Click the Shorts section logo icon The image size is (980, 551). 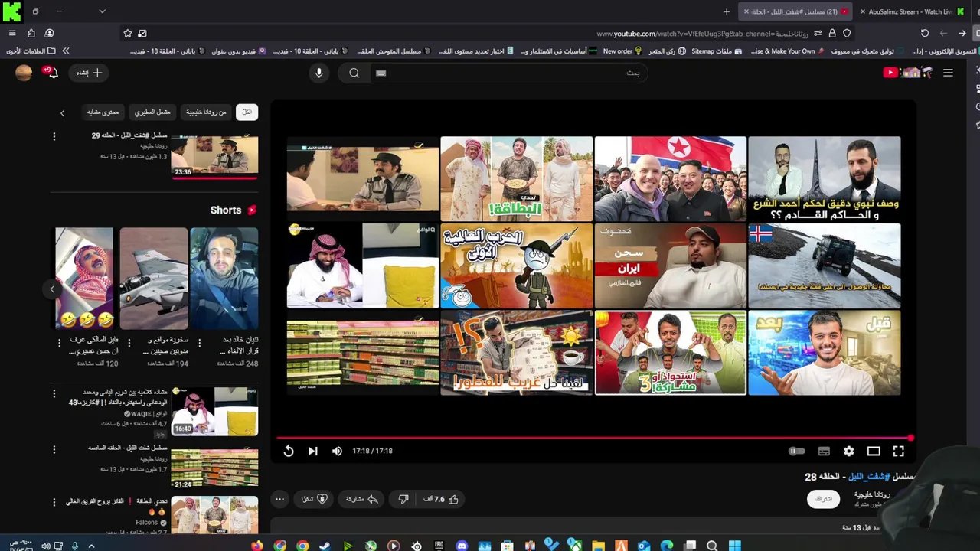point(252,210)
